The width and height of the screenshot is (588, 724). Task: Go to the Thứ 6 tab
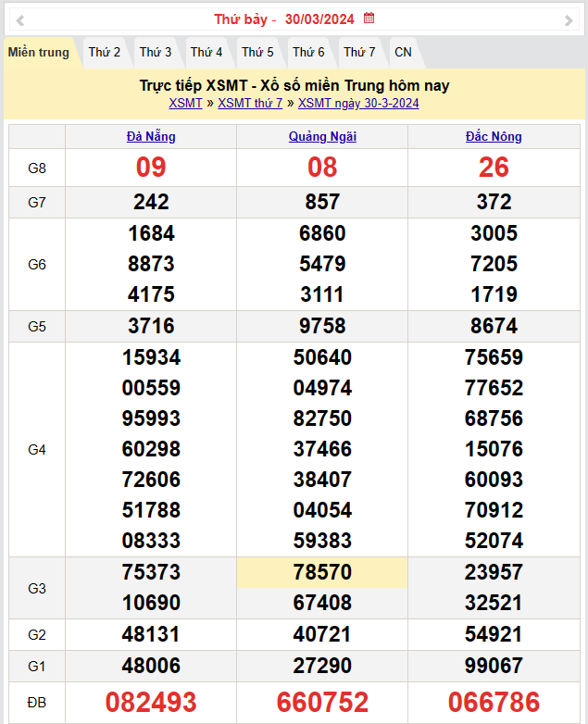[x=308, y=53]
